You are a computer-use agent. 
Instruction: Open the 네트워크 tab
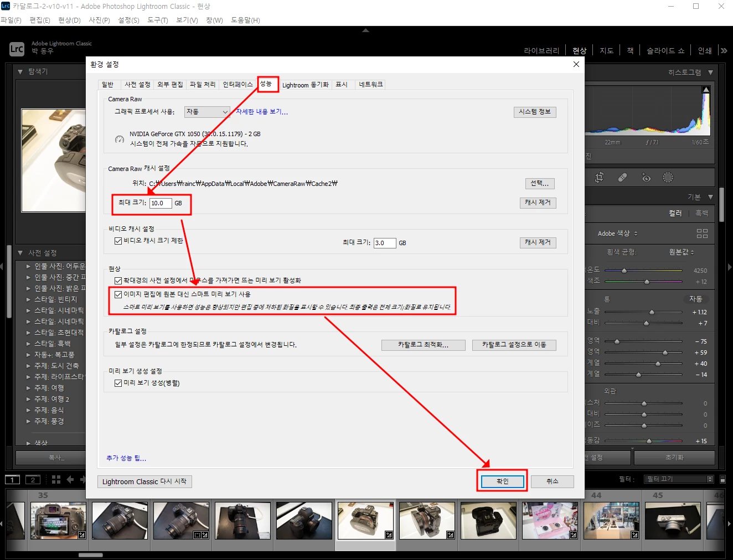click(x=370, y=85)
